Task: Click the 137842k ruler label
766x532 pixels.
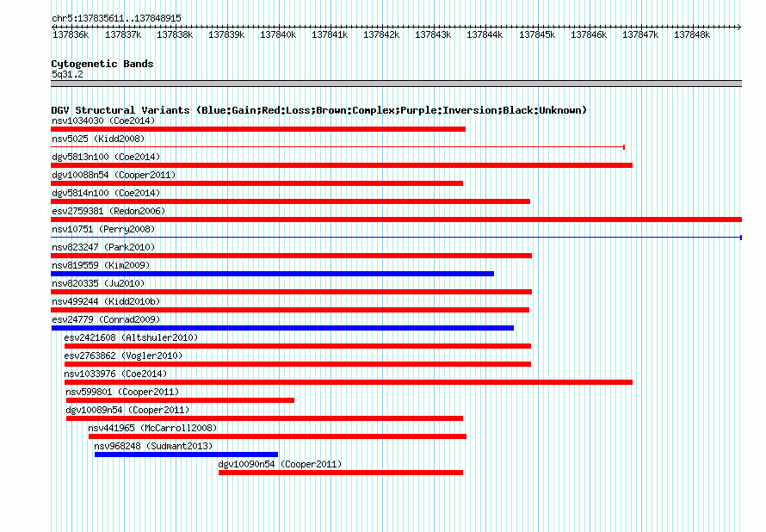Action: point(381,34)
